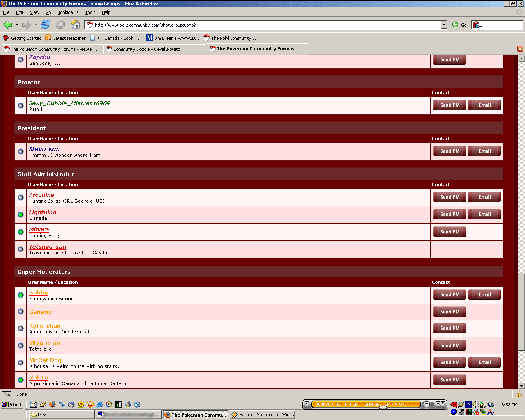Switch to the View Profile forum tab
The width and height of the screenshot is (525, 420).
coord(52,49)
